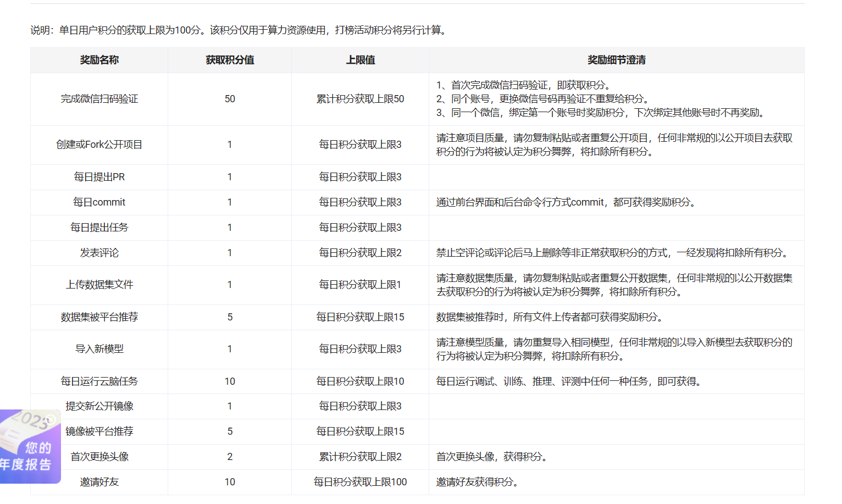Select the 上传数据集文件 reward name

[99, 285]
